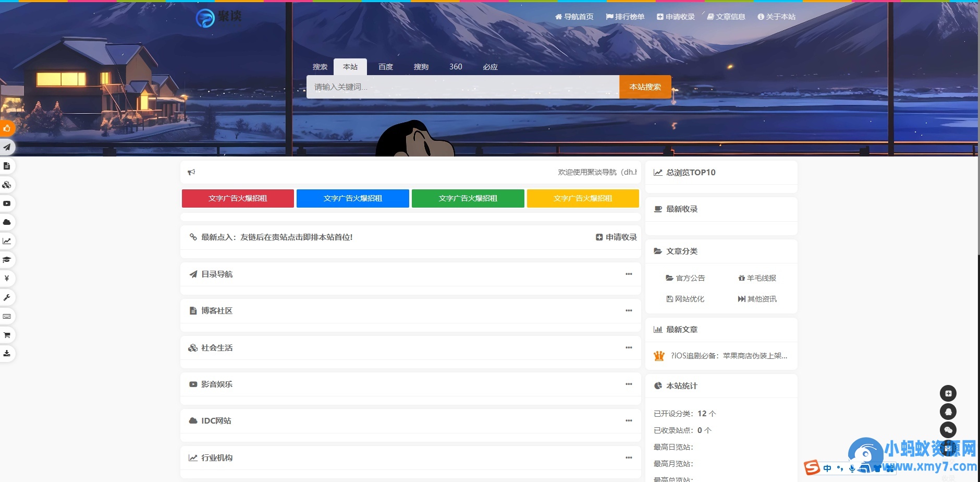Image resolution: width=980 pixels, height=482 pixels.
Task: Select the paper plane 目录导航 sidebar icon
Action: click(x=7, y=147)
